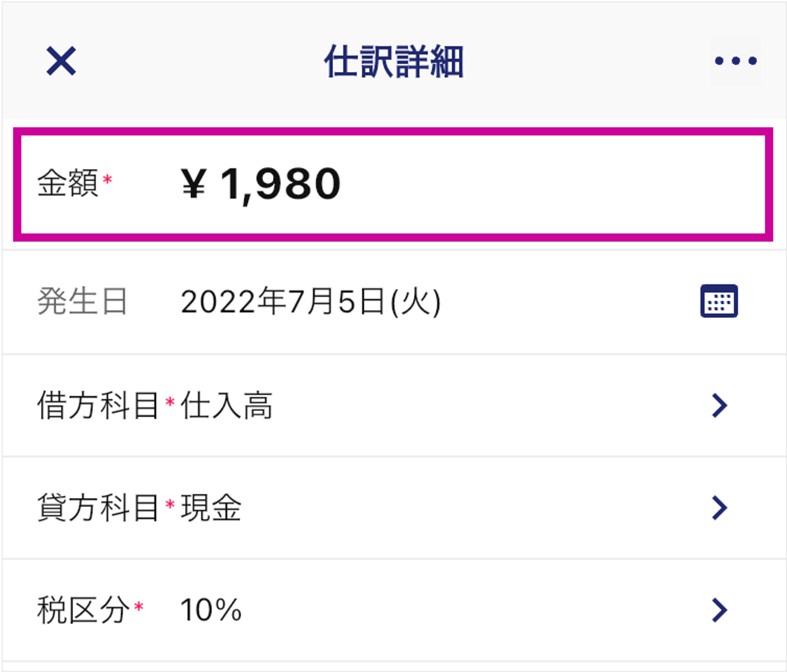Close the 仕訳詳細 screen with the X icon
This screenshot has width=787, height=672.
[61, 61]
